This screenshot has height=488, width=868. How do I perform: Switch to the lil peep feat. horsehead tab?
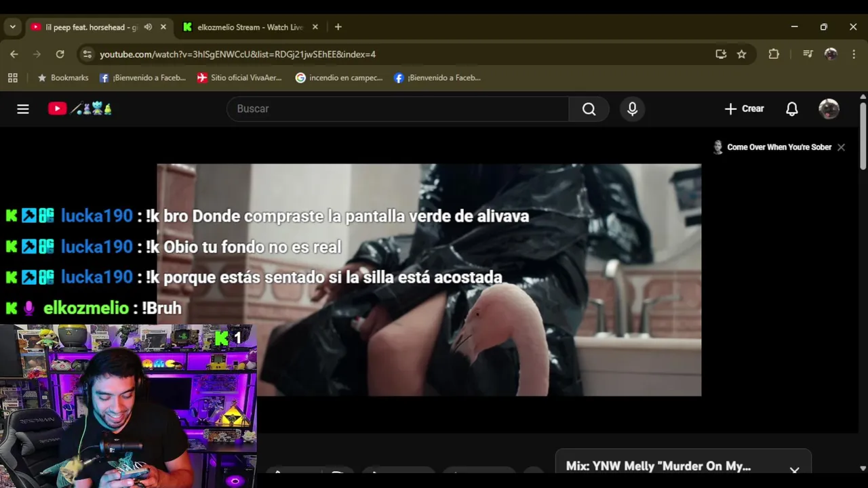(x=91, y=27)
